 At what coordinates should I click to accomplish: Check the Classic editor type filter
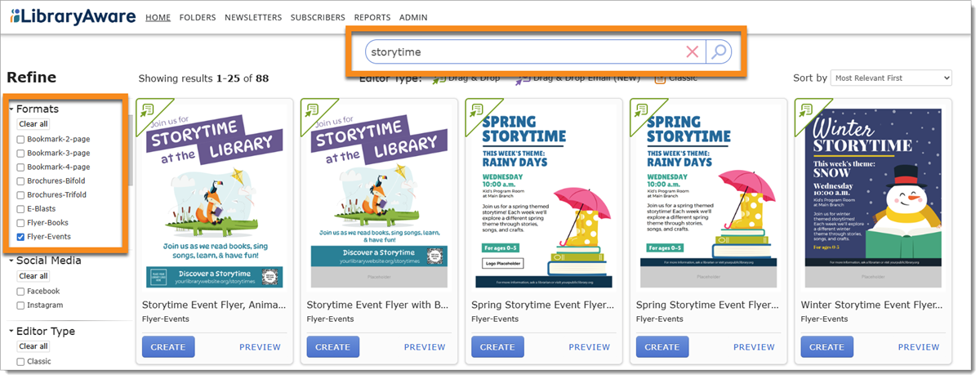pos(21,361)
